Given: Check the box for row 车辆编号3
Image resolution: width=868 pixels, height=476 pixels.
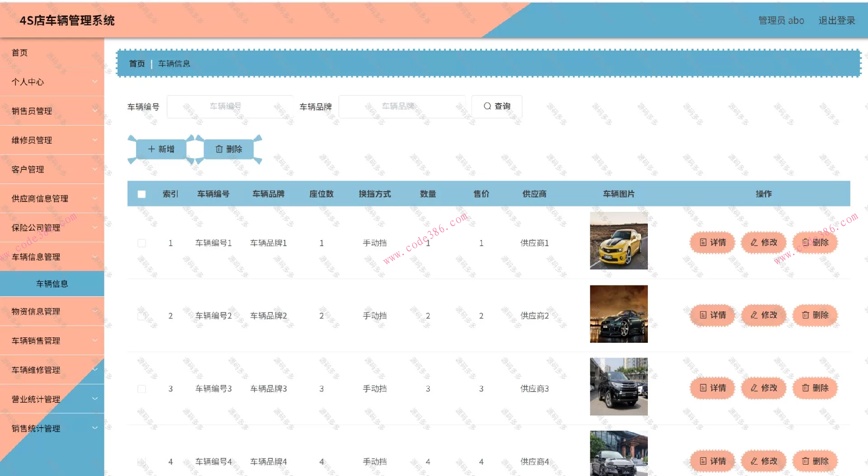Looking at the screenshot, I should (142, 389).
